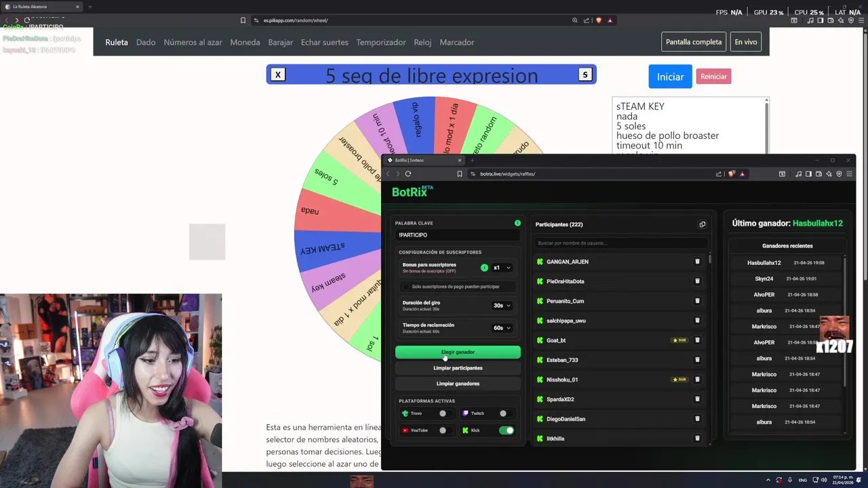Click the Elegir ganador button
Screen dimensions: 868x488
[458, 352]
